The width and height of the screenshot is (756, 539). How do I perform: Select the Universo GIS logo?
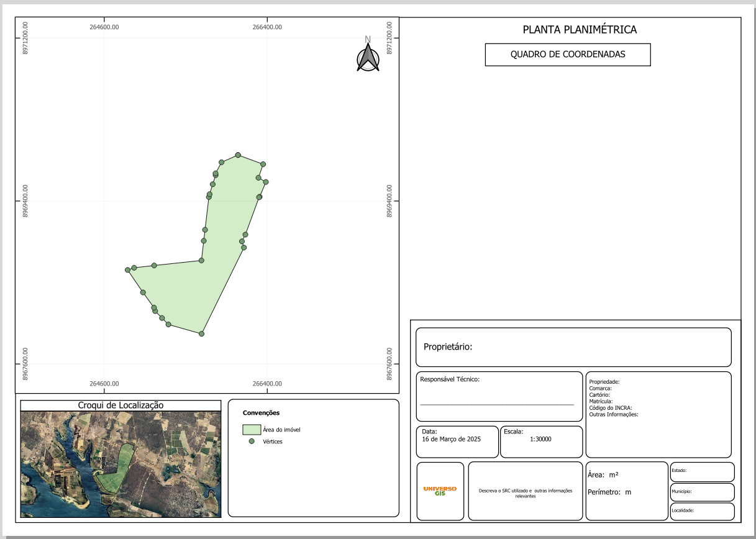[440, 491]
